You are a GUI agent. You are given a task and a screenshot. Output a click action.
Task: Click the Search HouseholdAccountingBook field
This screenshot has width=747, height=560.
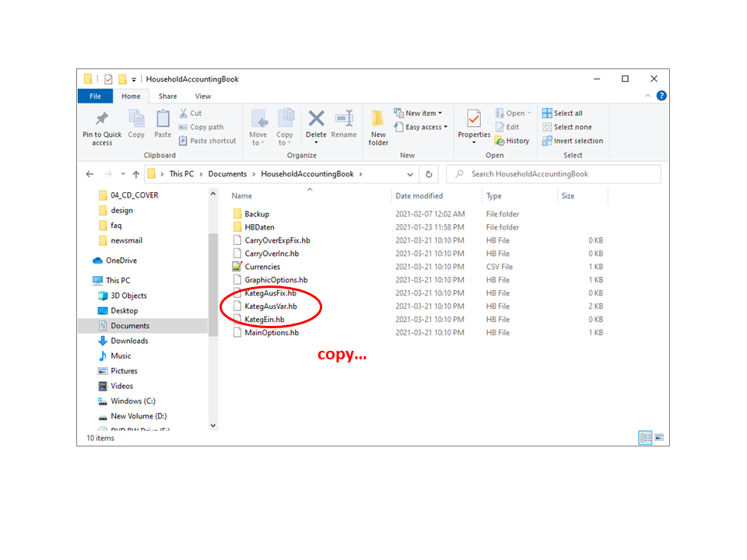coord(560,174)
